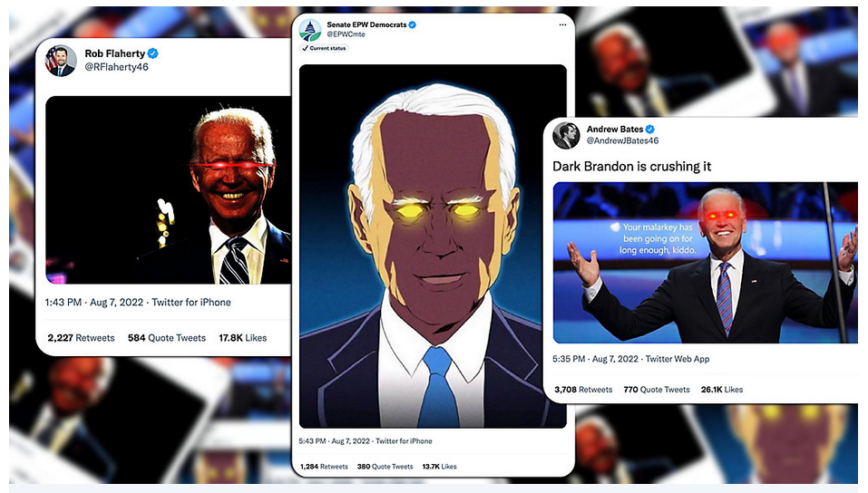Screen dimensions: 868x493
Task: Click verified badge next to Senate EPW Democrats
Action: [x=413, y=24]
